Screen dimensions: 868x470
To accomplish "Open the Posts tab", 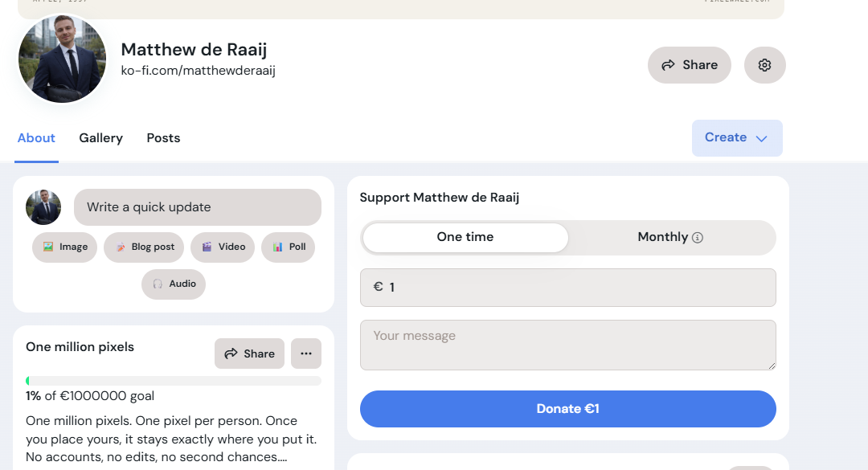I will tap(163, 137).
